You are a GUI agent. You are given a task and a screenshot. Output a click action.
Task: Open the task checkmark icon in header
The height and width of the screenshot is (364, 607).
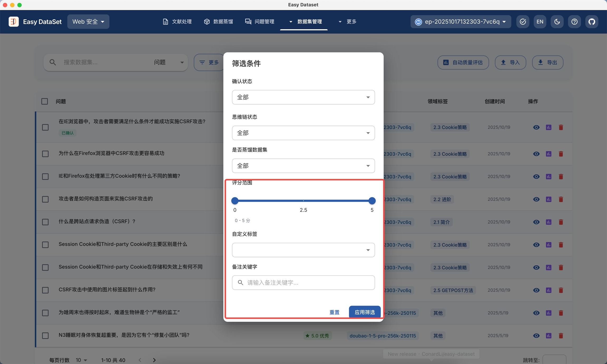[523, 22]
